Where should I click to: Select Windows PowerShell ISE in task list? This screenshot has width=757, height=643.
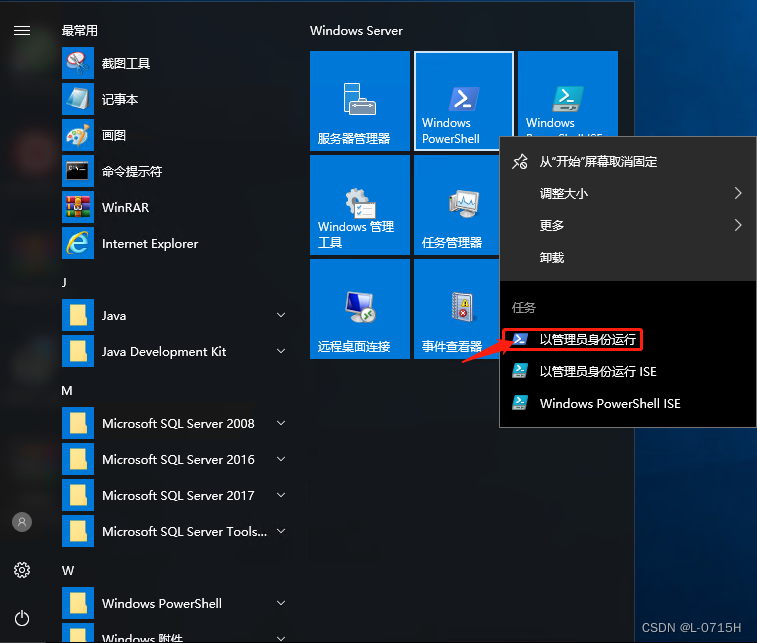click(x=628, y=403)
